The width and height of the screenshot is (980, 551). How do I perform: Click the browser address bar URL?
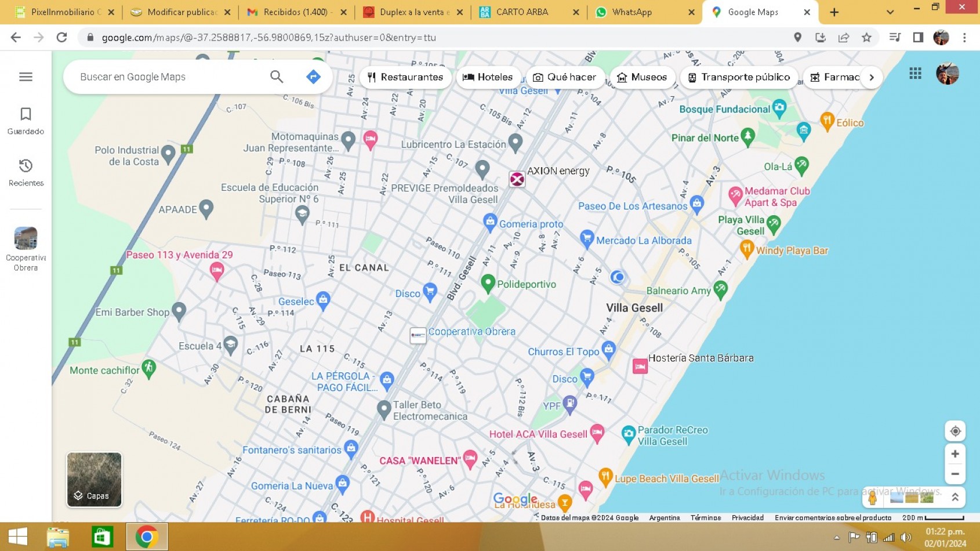click(268, 38)
